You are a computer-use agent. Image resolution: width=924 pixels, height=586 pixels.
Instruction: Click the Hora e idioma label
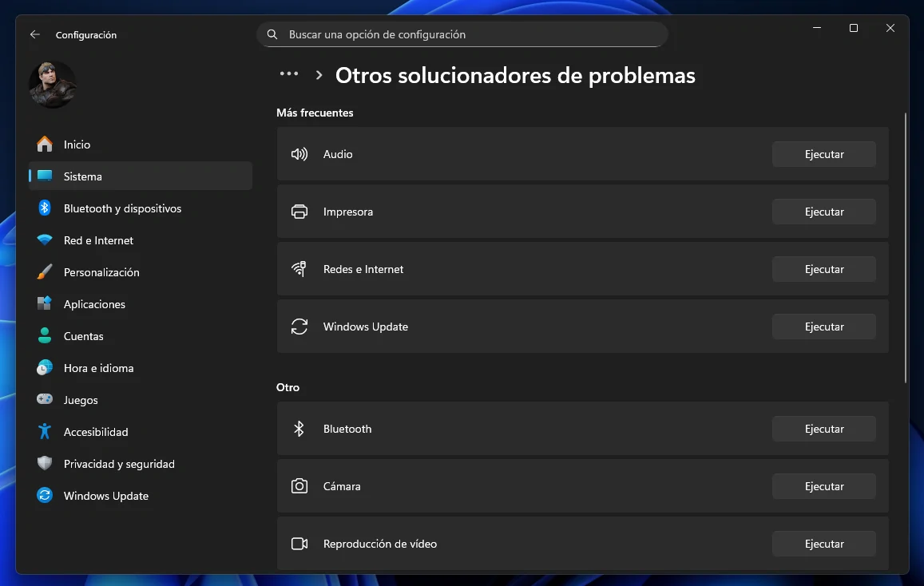(98, 368)
